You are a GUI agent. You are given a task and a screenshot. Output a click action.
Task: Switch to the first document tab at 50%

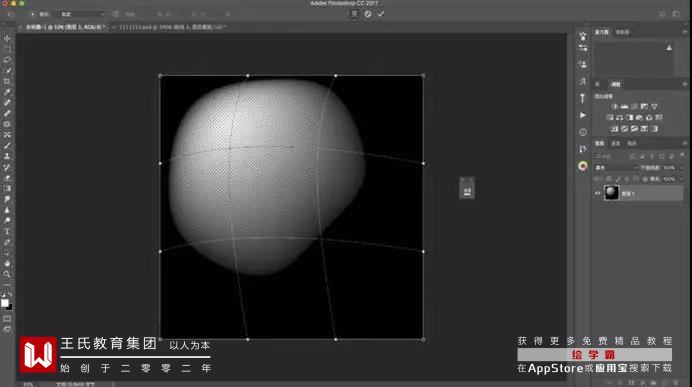pos(64,27)
